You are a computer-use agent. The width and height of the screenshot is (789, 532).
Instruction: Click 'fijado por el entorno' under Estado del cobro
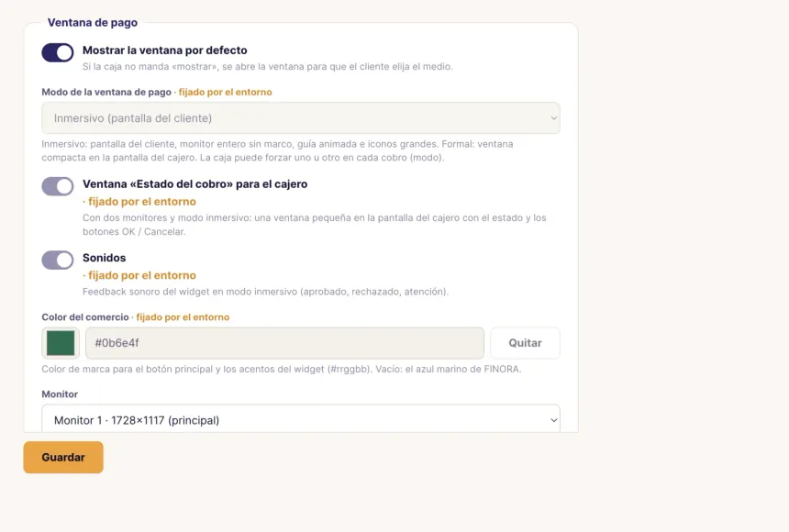coord(142,201)
